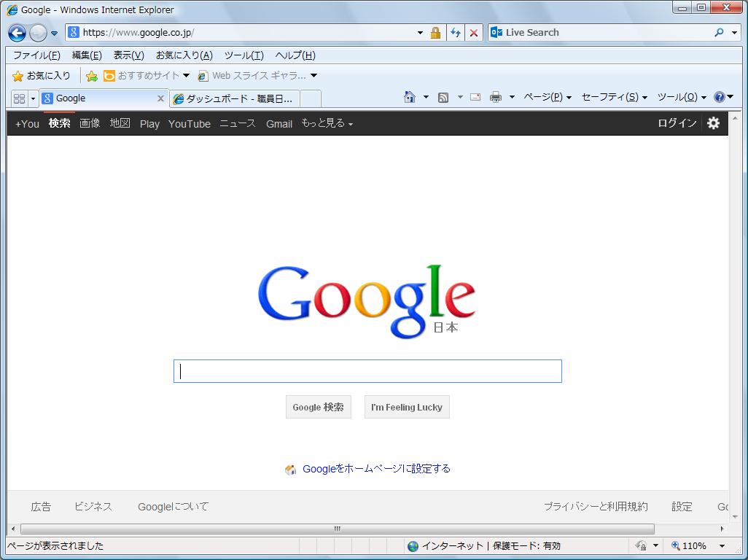Click the browser Back arrow button
Image resolution: width=748 pixels, height=560 pixels.
tap(17, 33)
